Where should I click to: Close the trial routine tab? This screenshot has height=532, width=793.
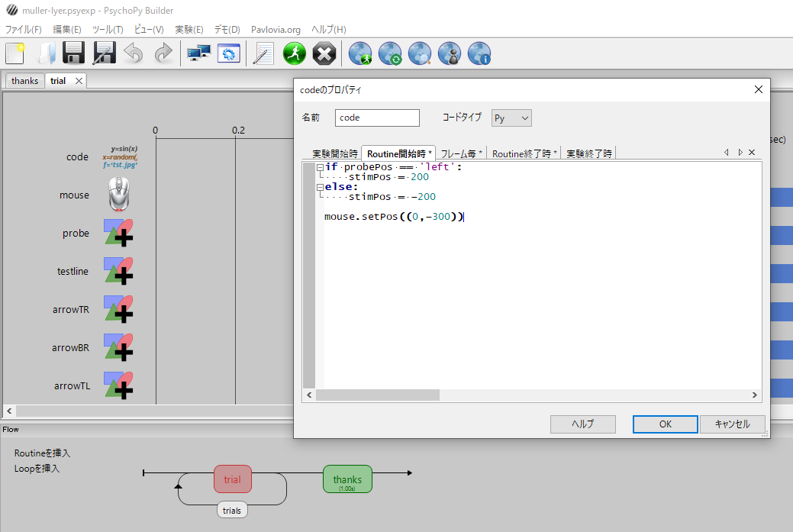pyautogui.click(x=79, y=81)
